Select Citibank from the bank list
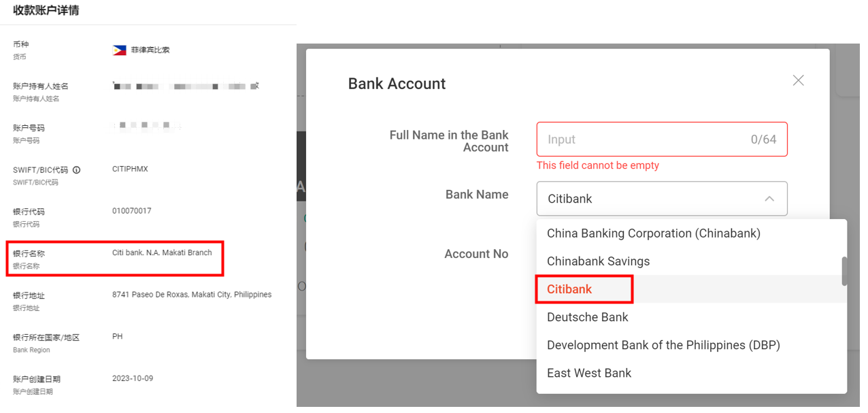 click(x=569, y=289)
